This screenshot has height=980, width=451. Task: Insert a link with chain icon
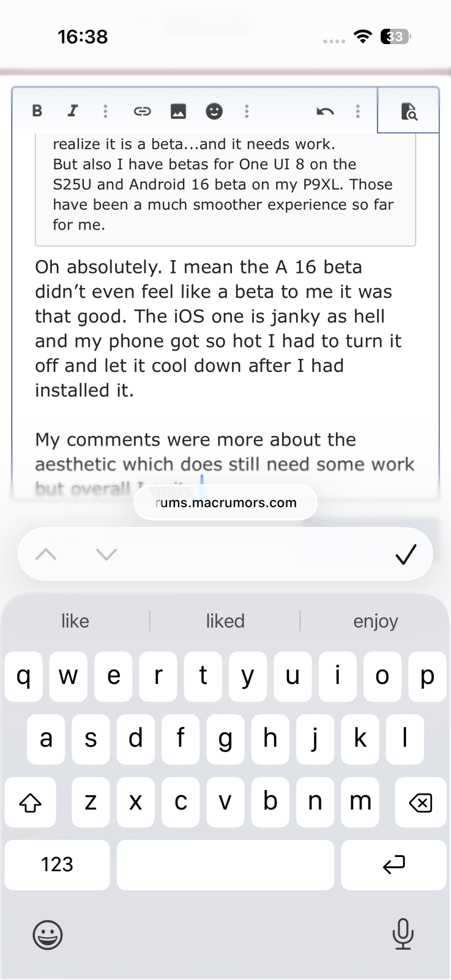pos(142,111)
